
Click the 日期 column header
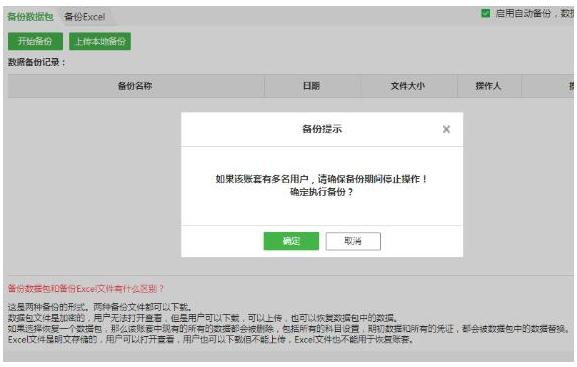point(311,86)
